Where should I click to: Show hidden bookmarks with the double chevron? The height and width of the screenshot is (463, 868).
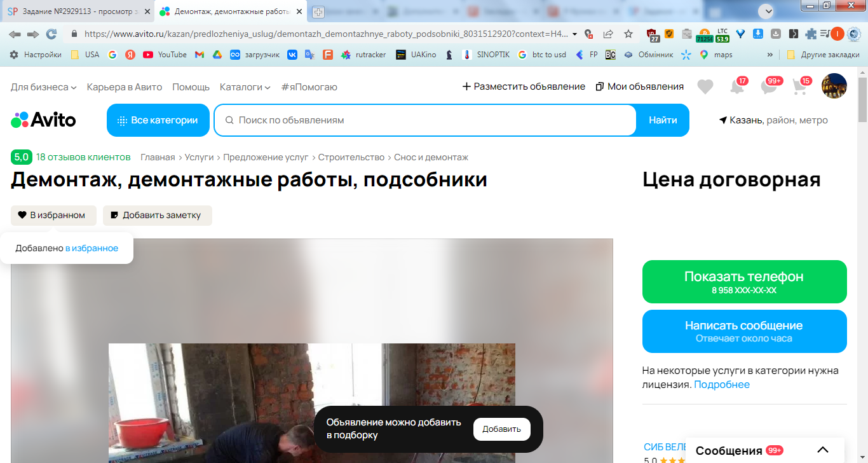[771, 55]
